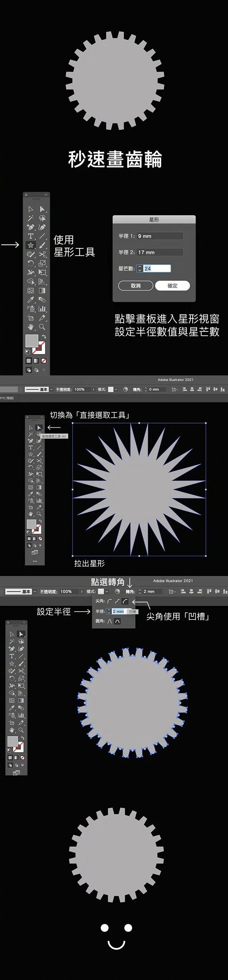Screen dimensions: 228x980
Task: Select Column Graph tool in toolbar beside Star dialog
Action: click(42, 309)
